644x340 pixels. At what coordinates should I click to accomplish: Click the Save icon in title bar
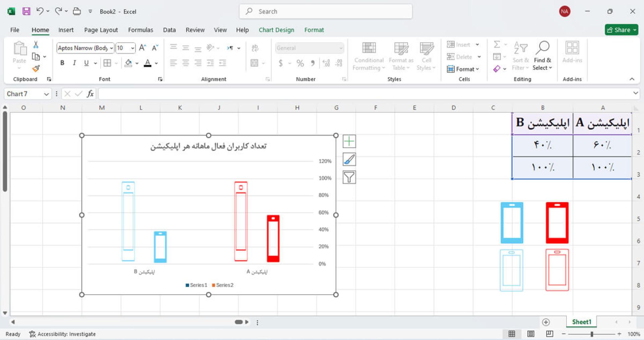pyautogui.click(x=26, y=11)
